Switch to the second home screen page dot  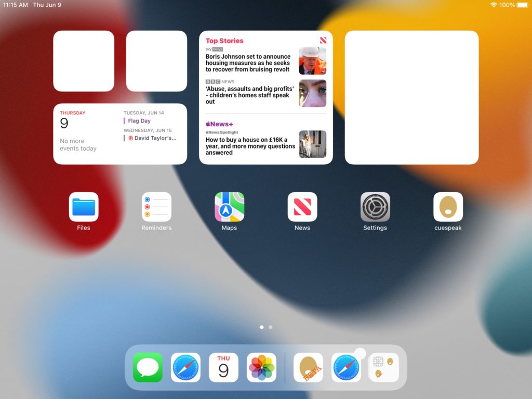click(270, 327)
